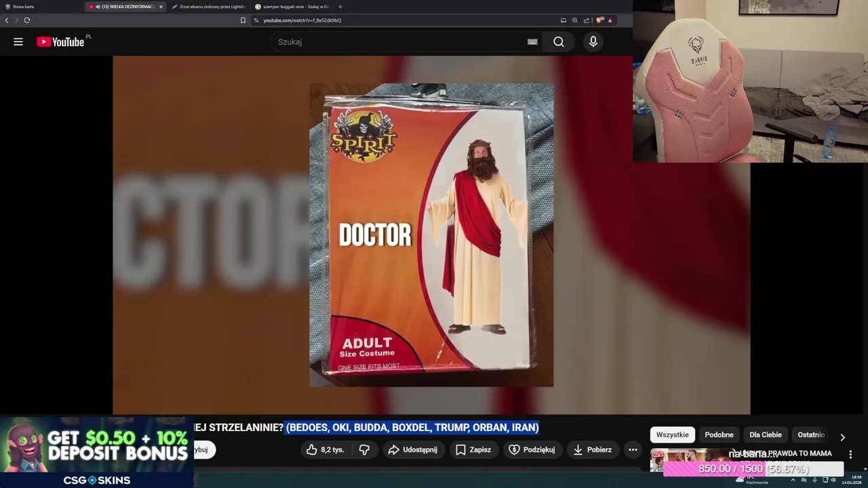Open the on-screen keyboard in search box
Image resolution: width=868 pixels, height=488 pixels.
click(x=532, y=42)
